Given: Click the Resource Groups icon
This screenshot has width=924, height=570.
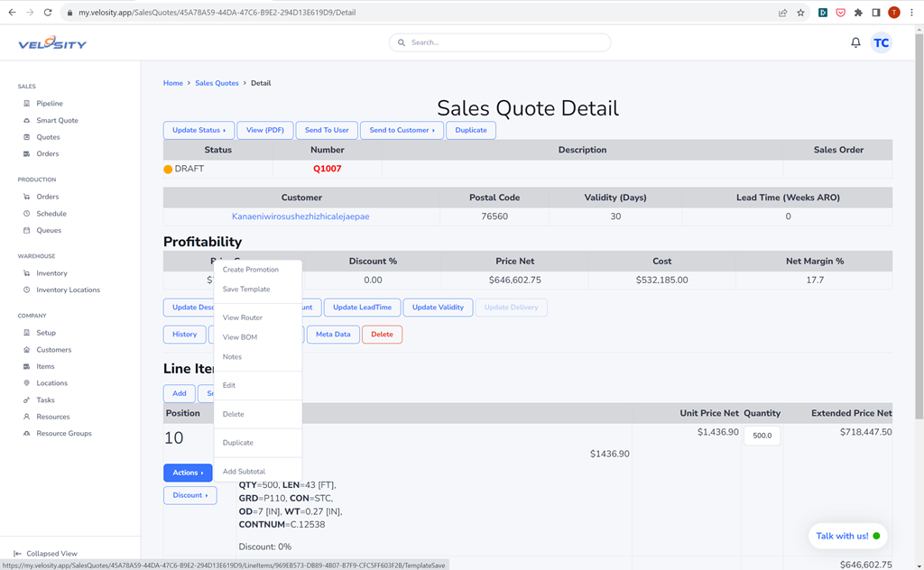Looking at the screenshot, I should click(27, 434).
